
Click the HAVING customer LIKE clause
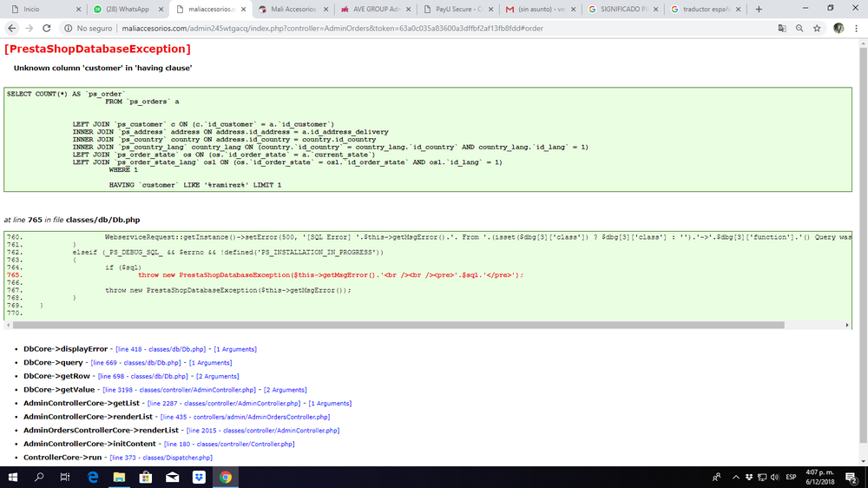coord(194,185)
